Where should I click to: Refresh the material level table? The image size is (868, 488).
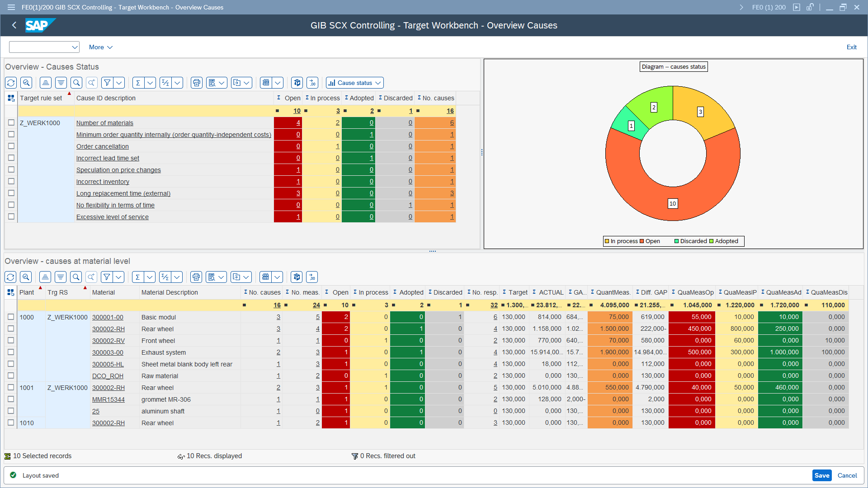point(10,277)
